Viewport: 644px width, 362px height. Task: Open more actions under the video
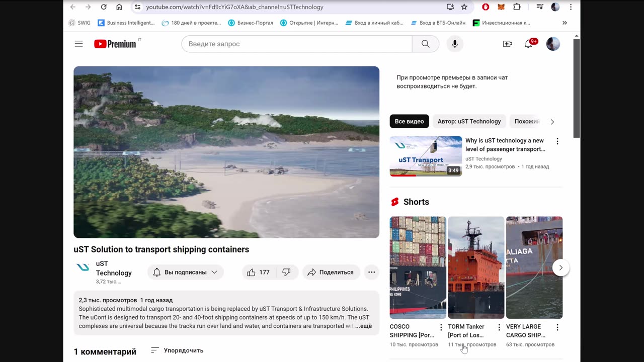371,272
